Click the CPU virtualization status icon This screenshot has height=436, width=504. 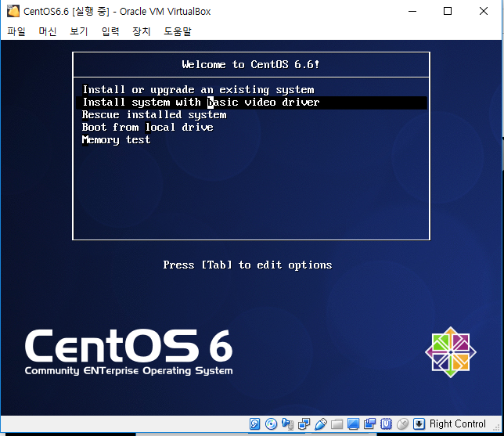click(x=386, y=424)
